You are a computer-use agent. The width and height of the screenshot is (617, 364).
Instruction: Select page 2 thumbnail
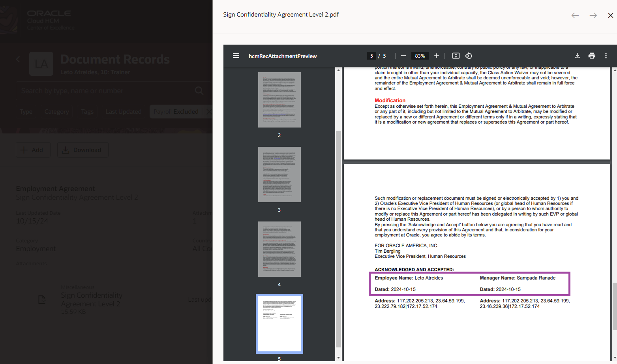point(279,100)
